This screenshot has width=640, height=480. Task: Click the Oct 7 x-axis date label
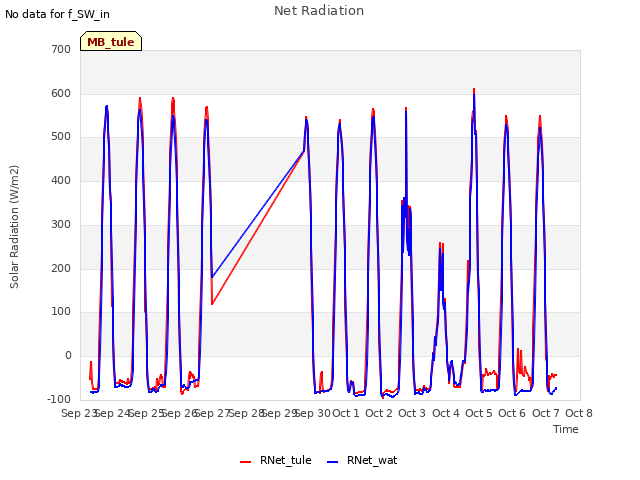[x=546, y=413]
